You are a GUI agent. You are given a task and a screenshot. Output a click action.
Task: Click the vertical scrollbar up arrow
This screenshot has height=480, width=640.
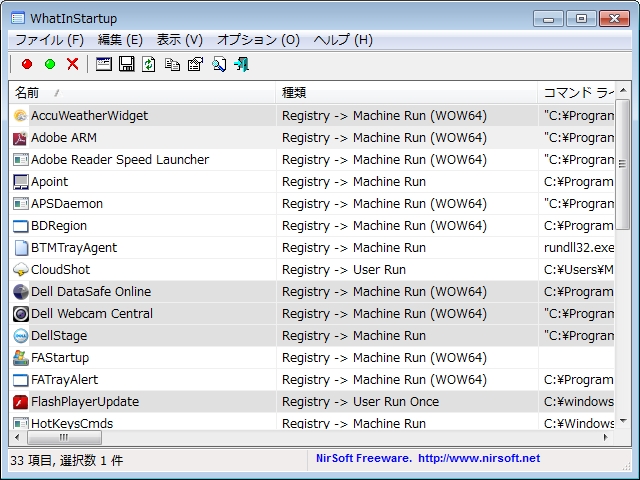click(x=623, y=90)
